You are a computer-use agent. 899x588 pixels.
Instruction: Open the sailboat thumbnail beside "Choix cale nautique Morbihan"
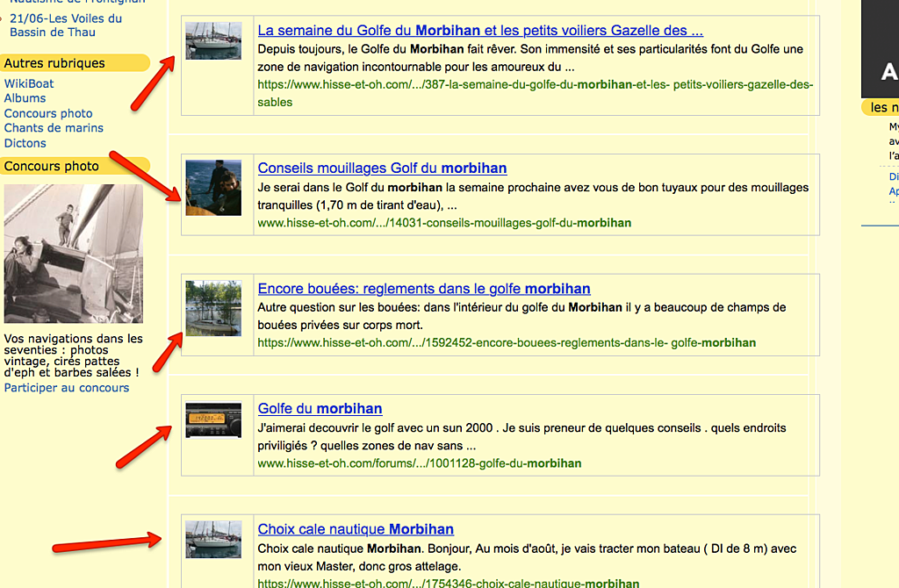click(x=213, y=539)
